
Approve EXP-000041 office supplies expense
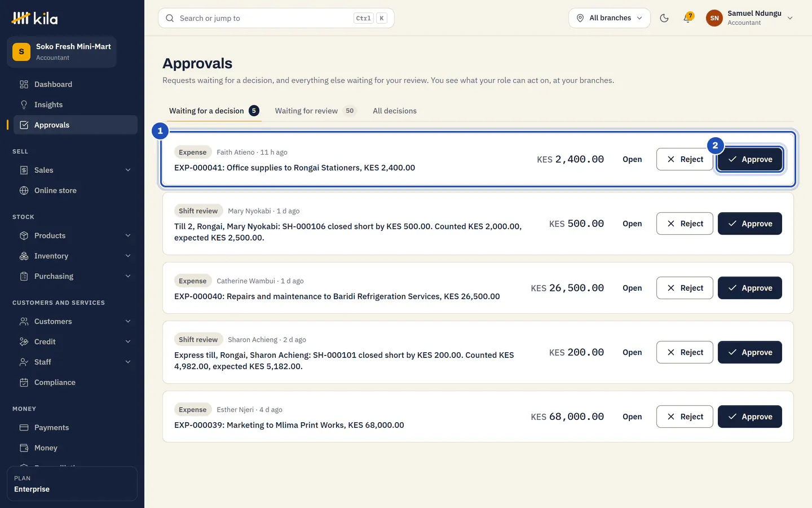tap(749, 159)
